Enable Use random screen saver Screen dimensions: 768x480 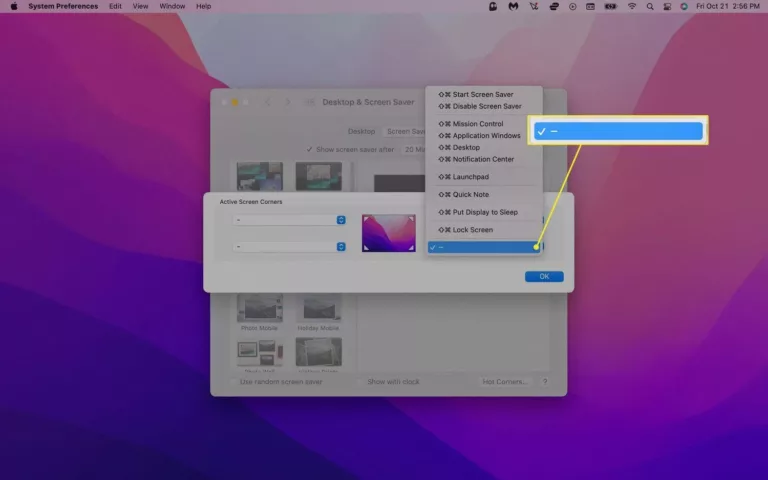[x=234, y=382]
